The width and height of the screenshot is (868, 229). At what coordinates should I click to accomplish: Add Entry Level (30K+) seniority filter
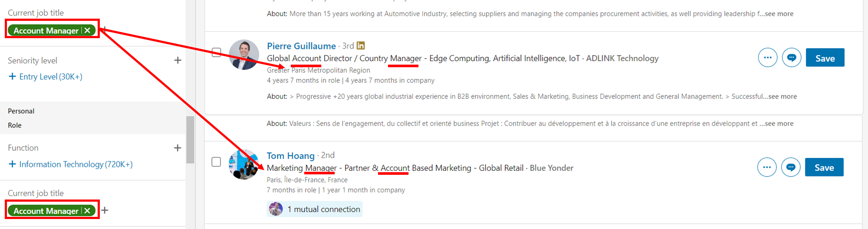(46, 77)
